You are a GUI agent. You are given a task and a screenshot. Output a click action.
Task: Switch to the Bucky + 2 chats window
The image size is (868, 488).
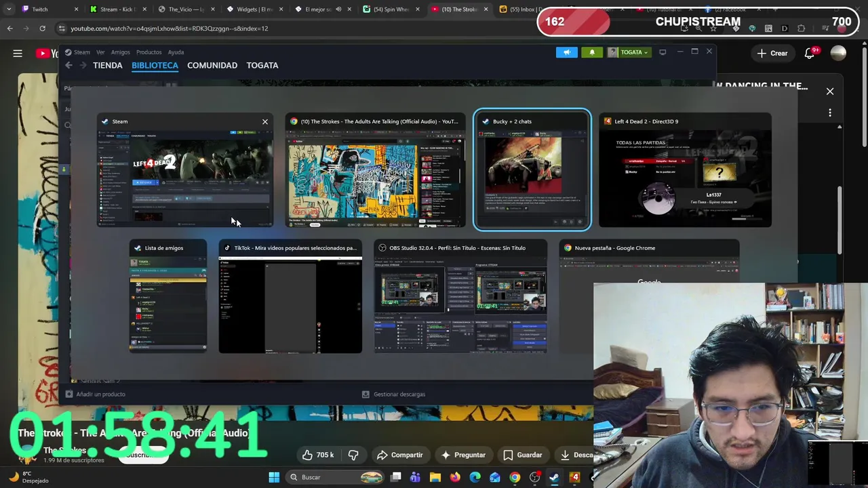coord(532,169)
